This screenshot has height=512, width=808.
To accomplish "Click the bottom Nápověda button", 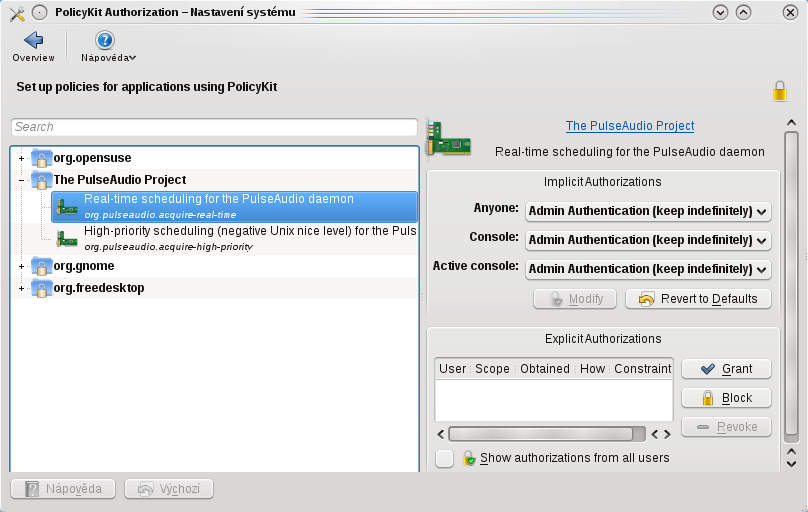I will [x=63, y=489].
